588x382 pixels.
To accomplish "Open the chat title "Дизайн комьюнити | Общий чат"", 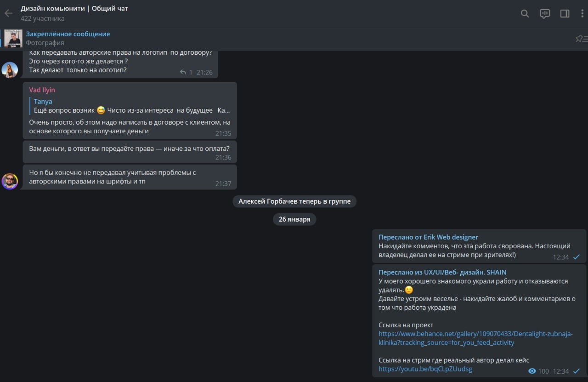I will [x=74, y=9].
